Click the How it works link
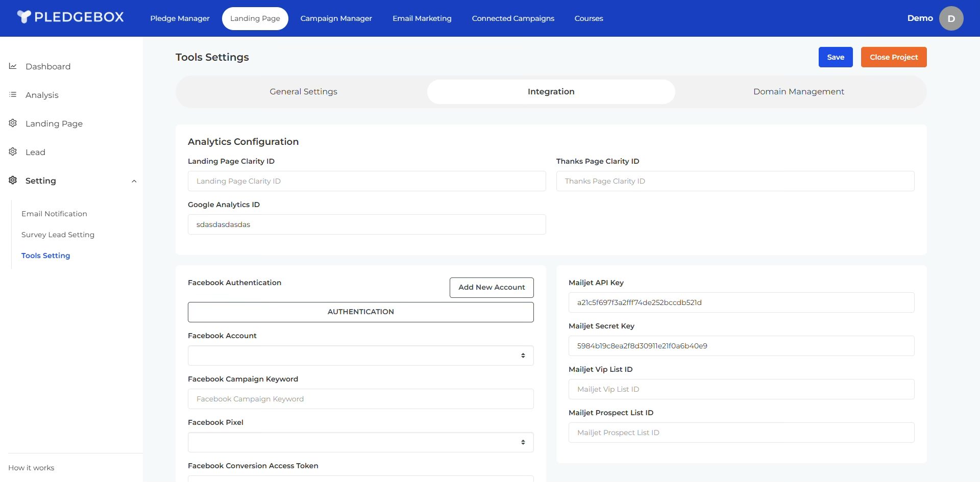The height and width of the screenshot is (482, 980). click(31, 468)
